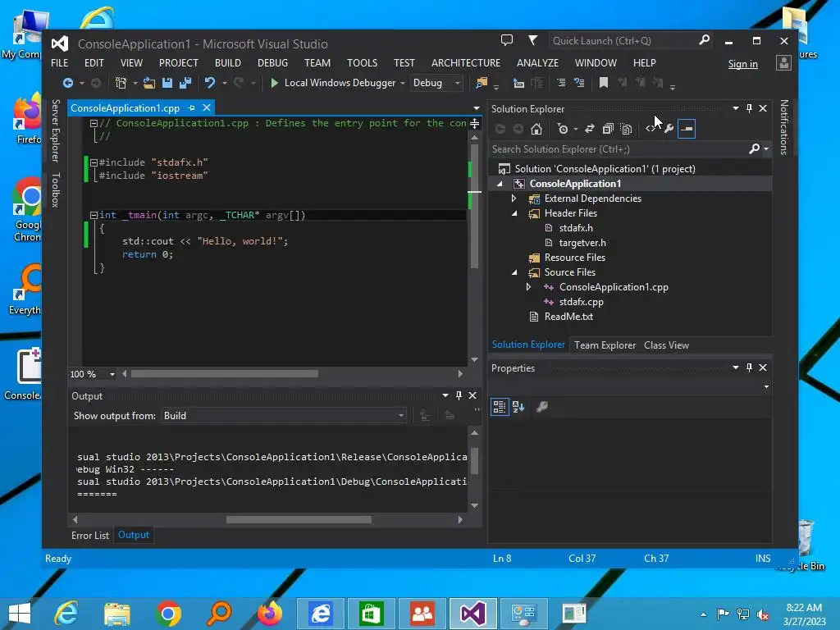840x630 pixels.
Task: Switch to the Error List tab
Action: pyautogui.click(x=90, y=535)
